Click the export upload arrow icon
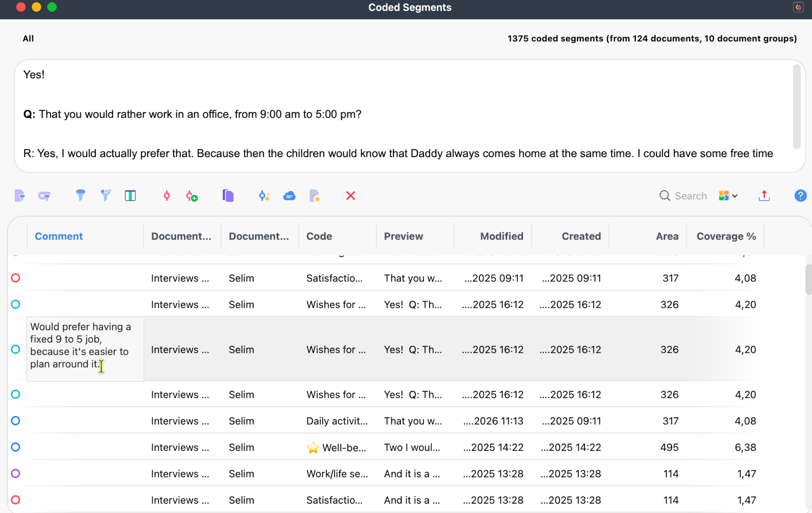 pos(764,196)
